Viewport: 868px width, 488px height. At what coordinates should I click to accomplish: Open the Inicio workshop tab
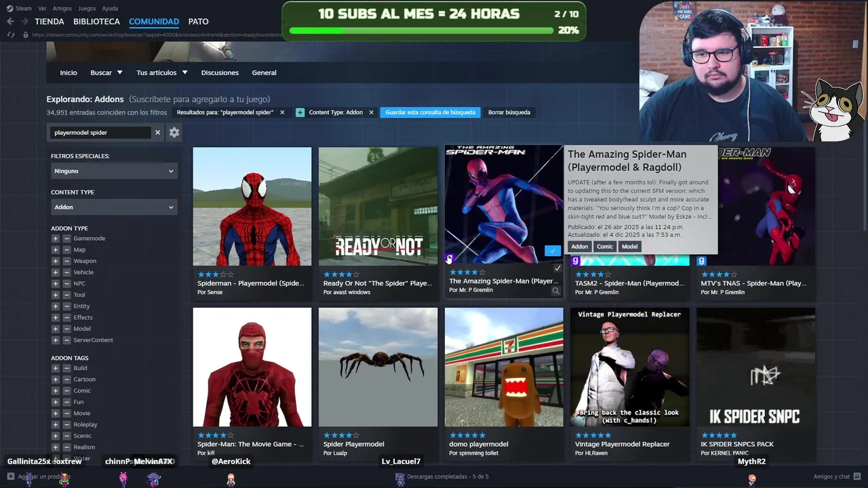click(68, 73)
